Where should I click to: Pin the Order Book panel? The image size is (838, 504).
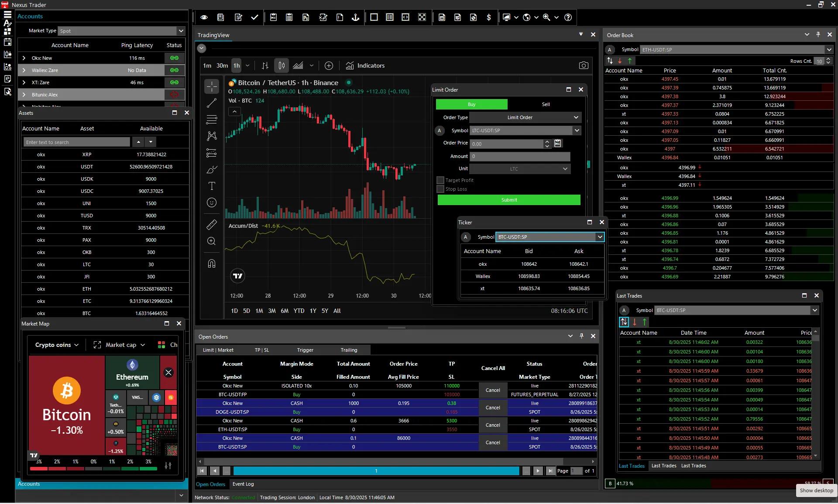tap(817, 34)
